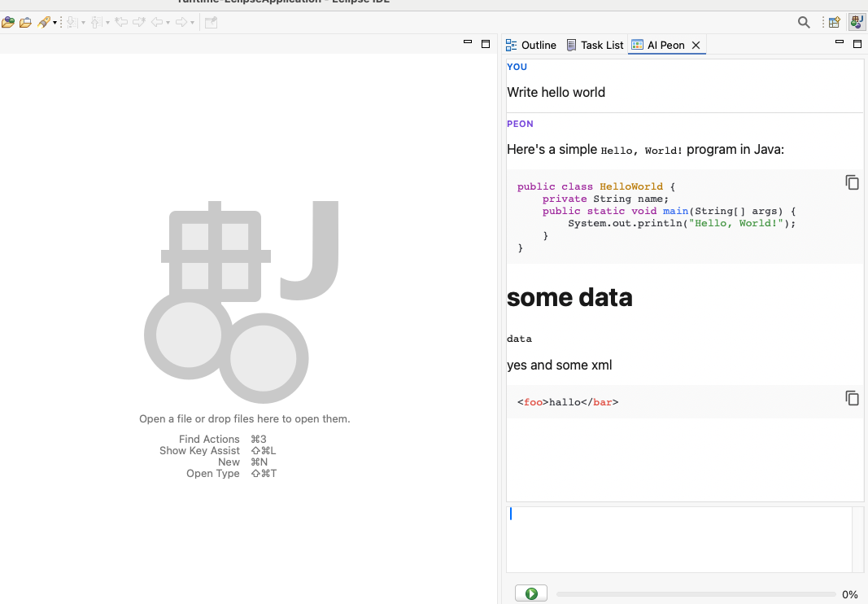
Task: Click the Open Perspective icon
Action: [835, 23]
